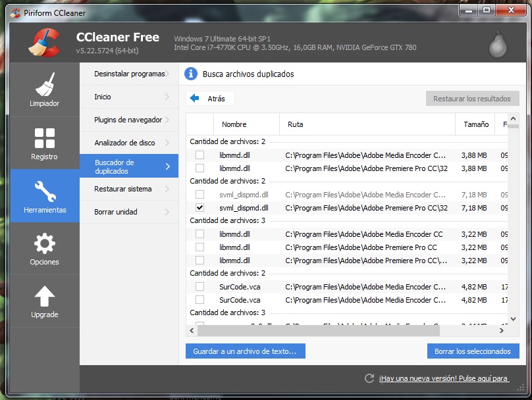
Task: Click the CCleaner logo in header
Action: tap(45, 42)
